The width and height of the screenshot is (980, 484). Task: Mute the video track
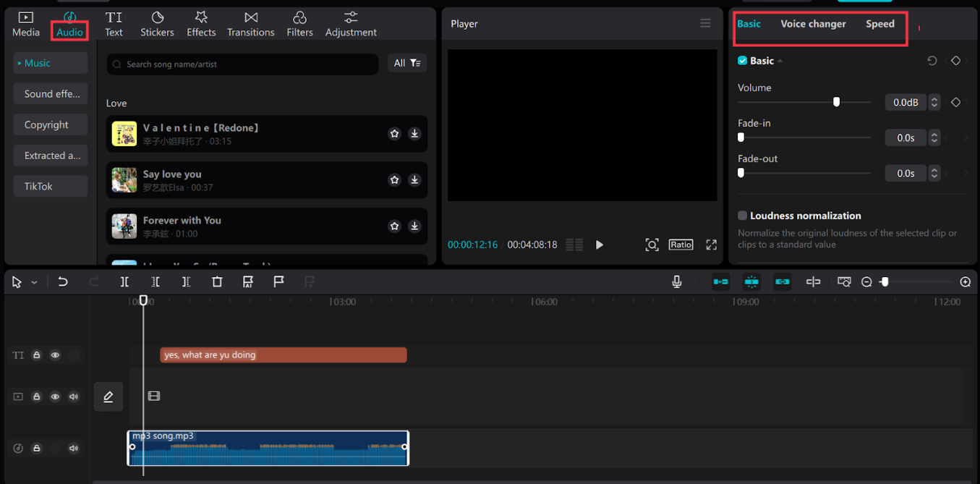[x=74, y=396]
